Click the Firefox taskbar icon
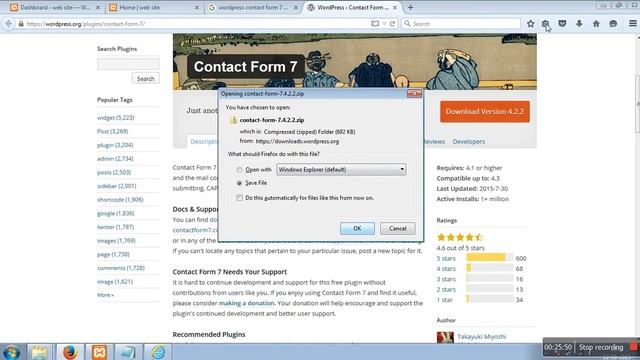Image resolution: width=640 pixels, height=360 pixels. [x=70, y=352]
